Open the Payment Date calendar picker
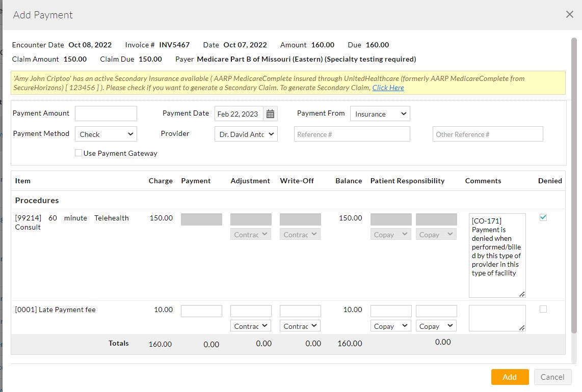 (x=271, y=114)
